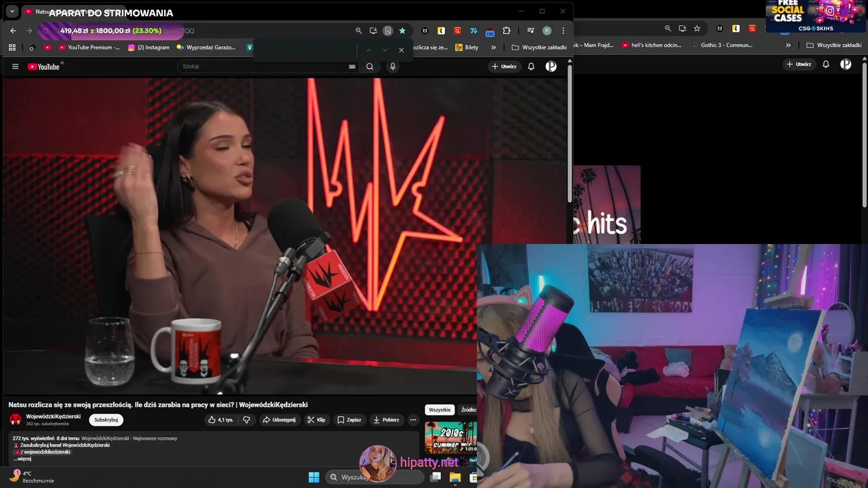Open the Bilety bookmark

point(467,47)
